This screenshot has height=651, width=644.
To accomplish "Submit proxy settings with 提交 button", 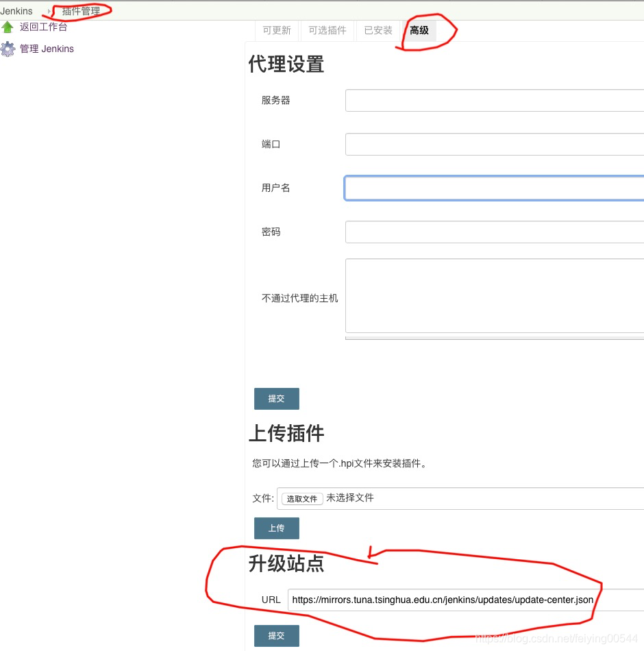I will (277, 399).
